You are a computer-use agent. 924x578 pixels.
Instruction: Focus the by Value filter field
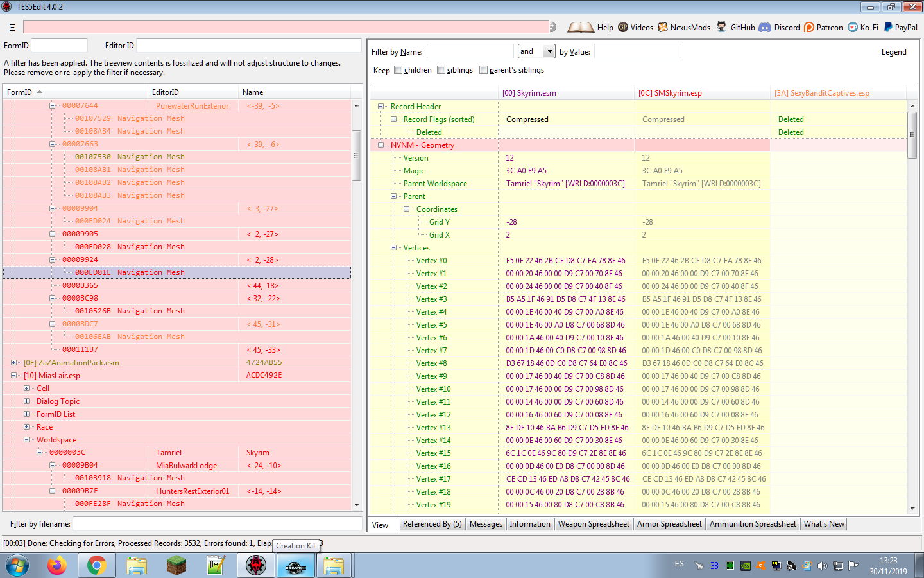(x=638, y=51)
